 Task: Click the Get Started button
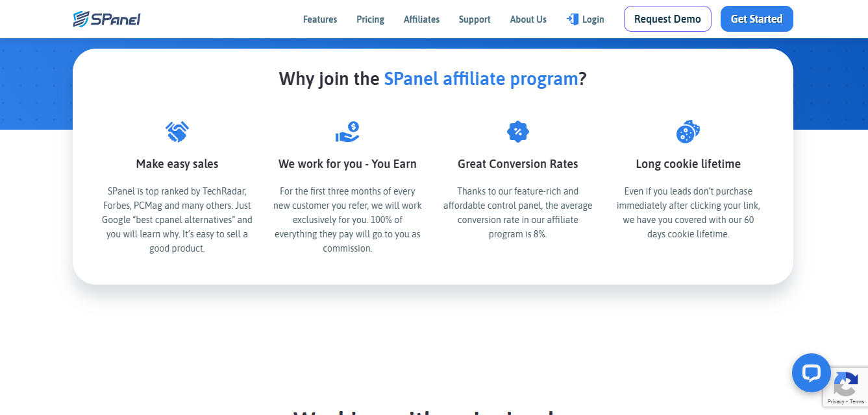tap(756, 19)
